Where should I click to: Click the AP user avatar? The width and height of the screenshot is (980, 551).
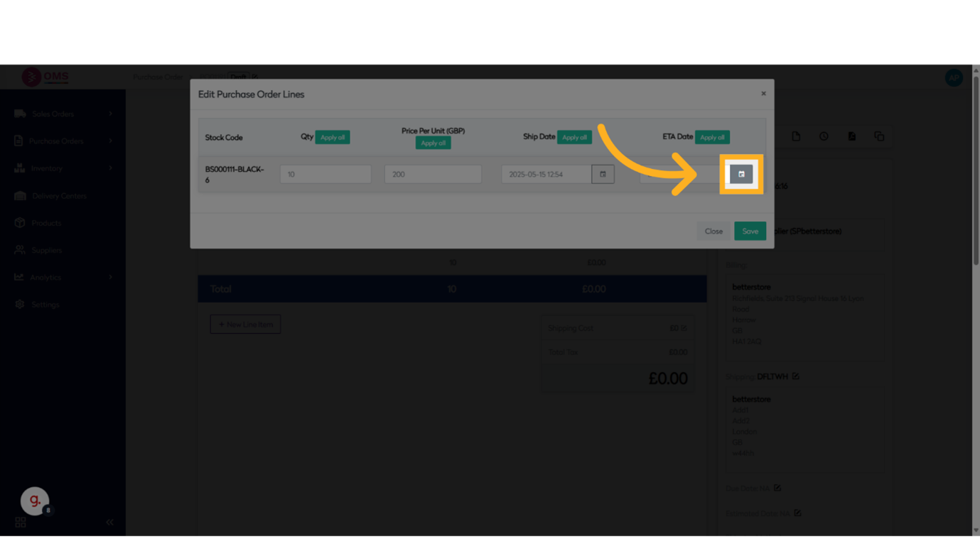(954, 77)
